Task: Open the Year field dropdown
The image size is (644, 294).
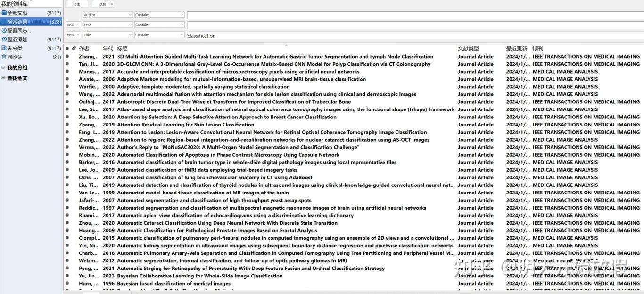Action: coord(108,25)
